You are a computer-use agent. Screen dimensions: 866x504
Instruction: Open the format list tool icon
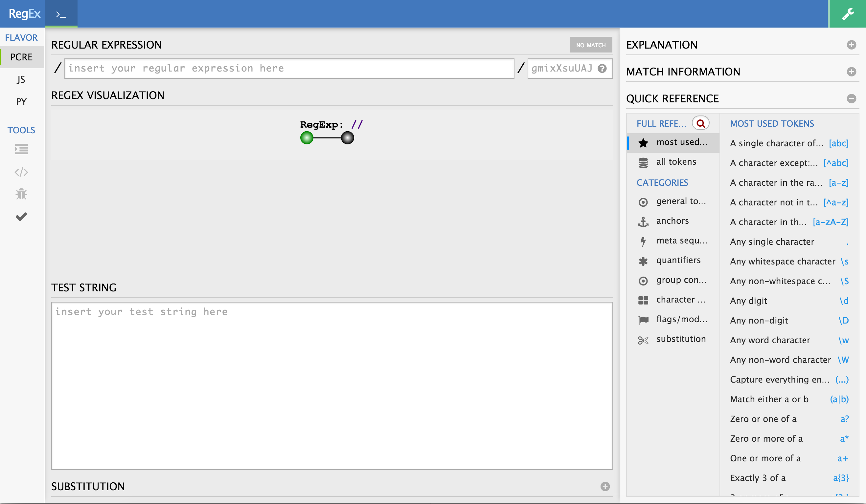coord(21,149)
